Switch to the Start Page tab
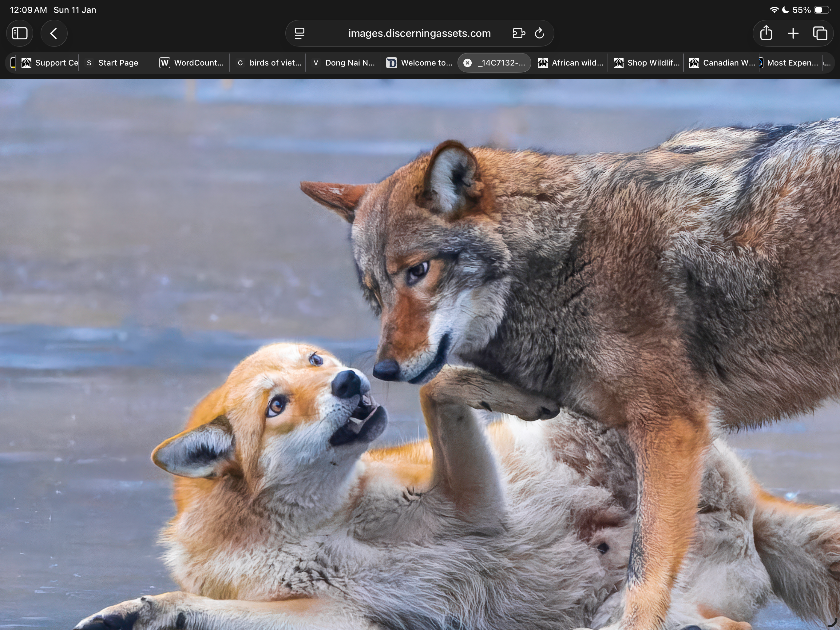Screen dimensions: 840x630 118,63
